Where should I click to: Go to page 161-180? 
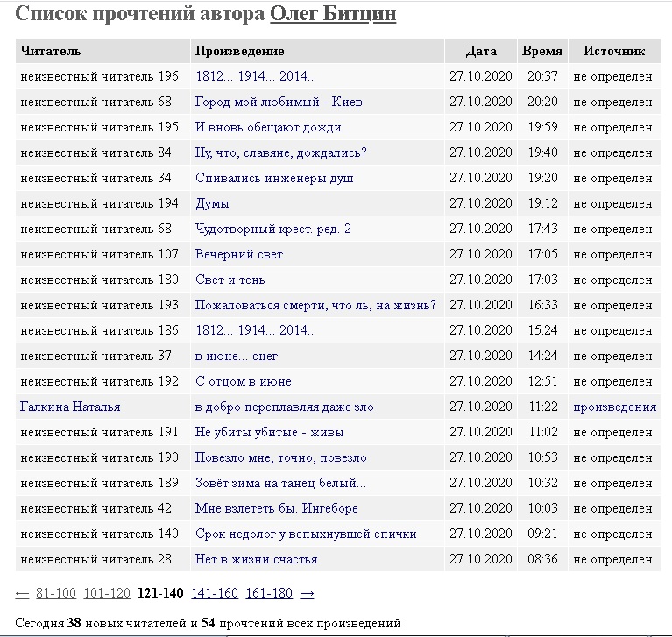[x=269, y=593]
